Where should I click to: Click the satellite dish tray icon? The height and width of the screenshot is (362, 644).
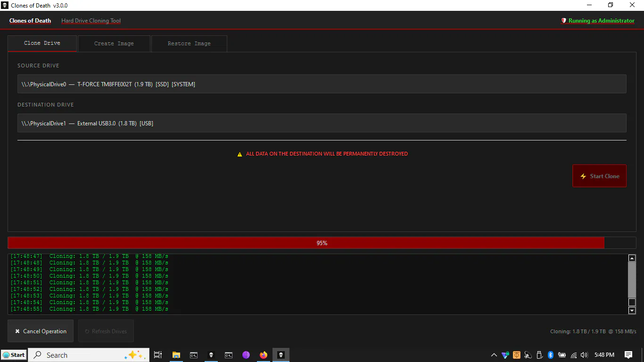pos(528,355)
